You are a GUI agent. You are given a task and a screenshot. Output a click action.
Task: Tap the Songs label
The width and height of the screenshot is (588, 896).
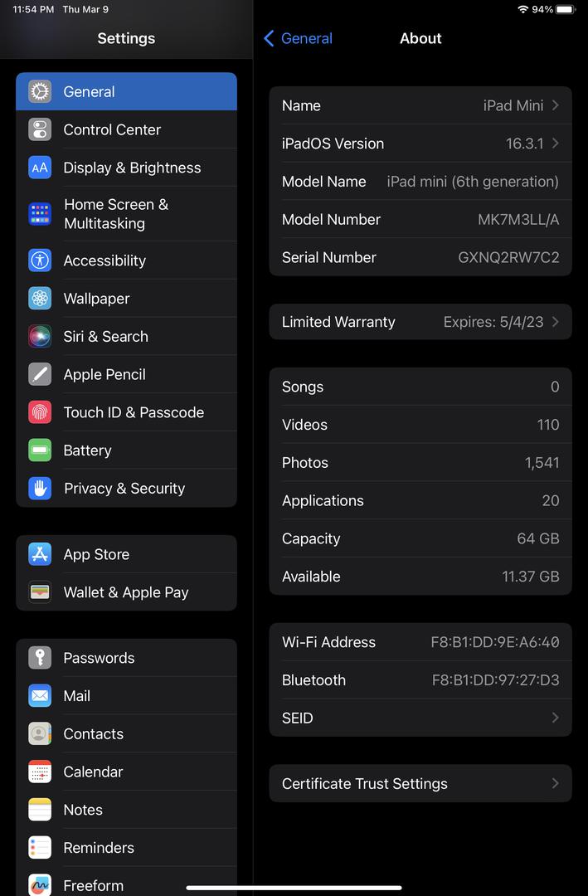click(302, 387)
